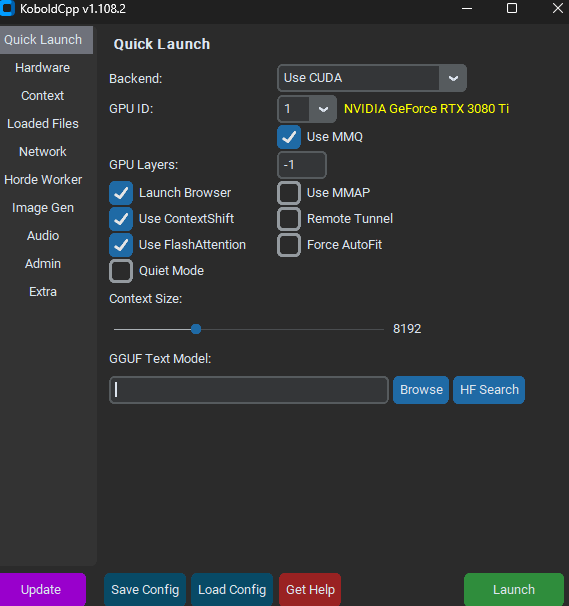Go to the Admin tab
Image resolution: width=569 pixels, height=606 pixels.
[43, 264]
